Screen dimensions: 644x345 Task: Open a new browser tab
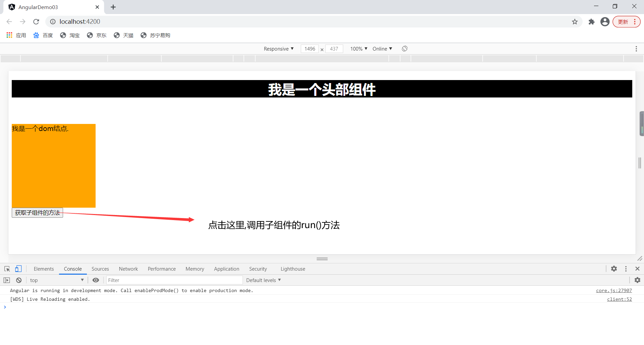113,7
